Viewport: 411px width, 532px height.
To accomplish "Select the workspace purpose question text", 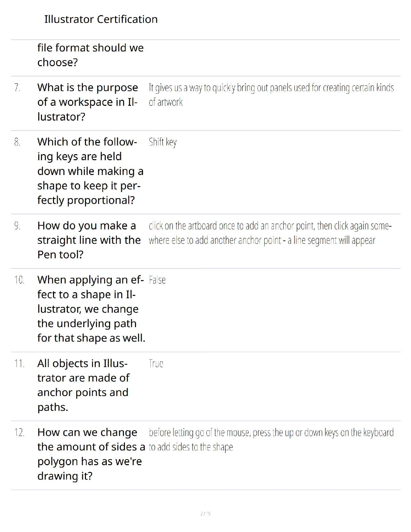I will coord(88,102).
